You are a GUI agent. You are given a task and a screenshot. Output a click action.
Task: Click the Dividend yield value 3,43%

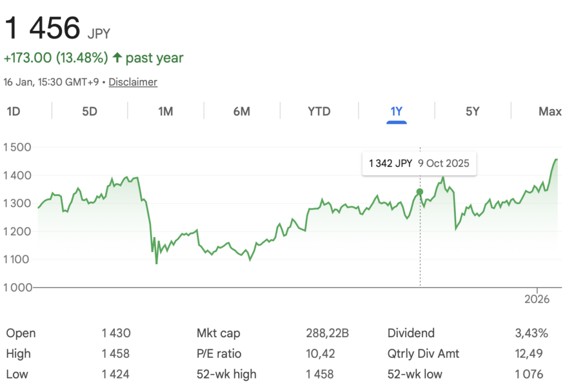point(531,333)
